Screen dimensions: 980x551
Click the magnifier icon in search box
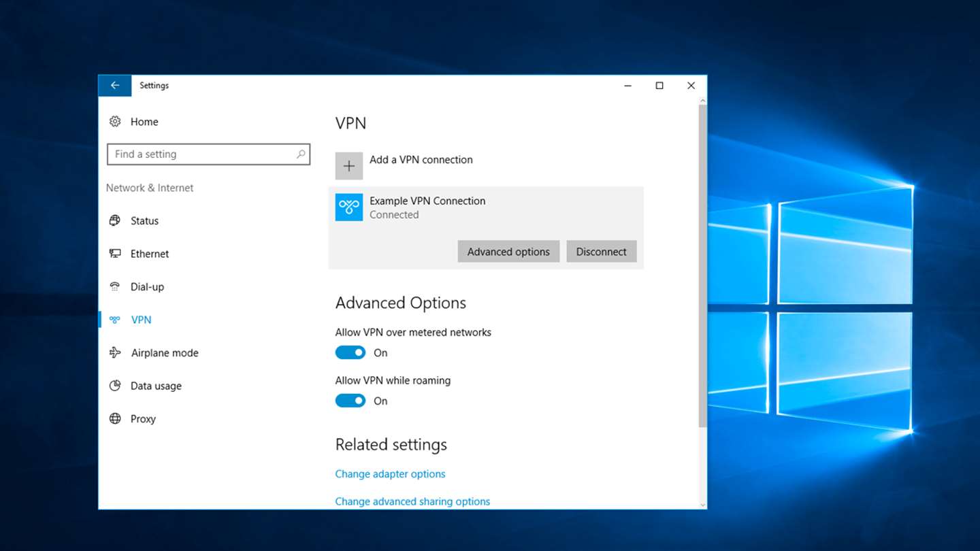[x=301, y=154]
